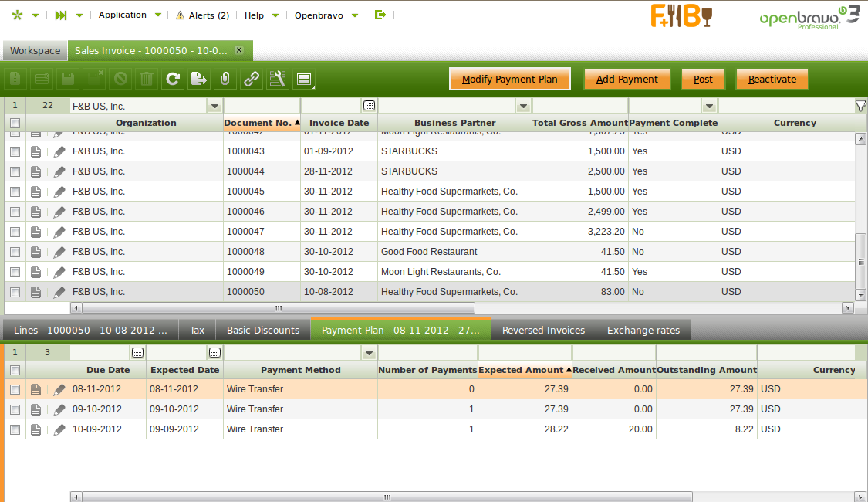Edit invoice 1000045 row with pencil icon
Screen dimensions: 868x502
coord(59,192)
